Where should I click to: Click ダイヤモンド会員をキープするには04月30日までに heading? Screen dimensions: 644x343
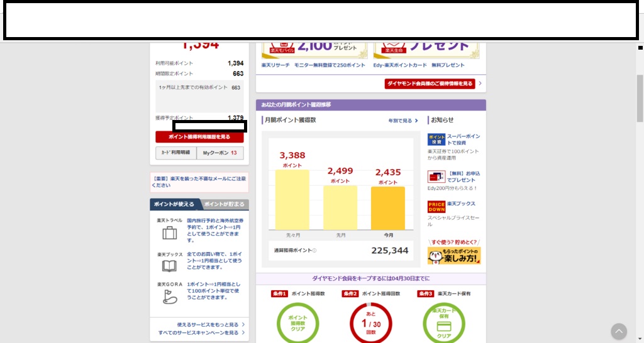371,278
